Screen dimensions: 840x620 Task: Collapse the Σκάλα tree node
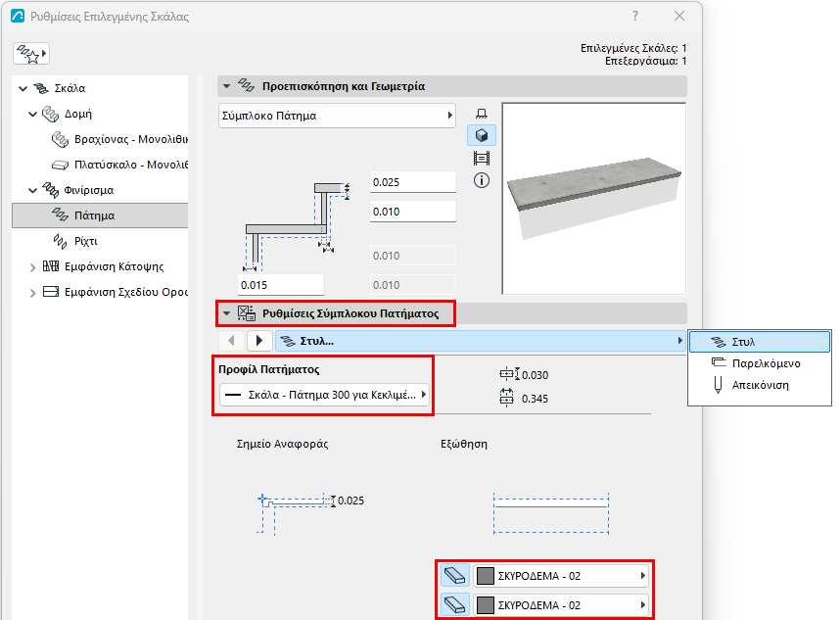coord(23,88)
